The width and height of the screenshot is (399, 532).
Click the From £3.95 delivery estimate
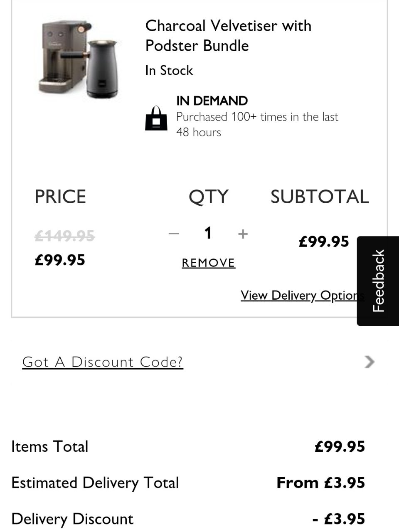[320, 483]
